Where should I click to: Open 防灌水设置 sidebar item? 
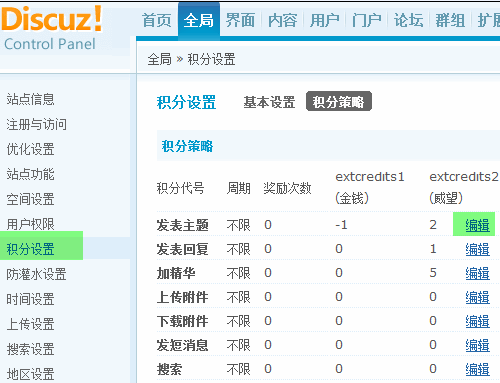point(37,274)
